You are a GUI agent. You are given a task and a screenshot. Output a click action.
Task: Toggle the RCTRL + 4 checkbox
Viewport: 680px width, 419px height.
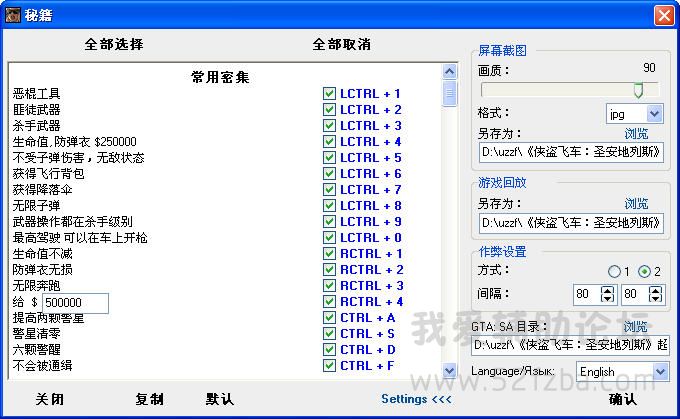(x=329, y=301)
